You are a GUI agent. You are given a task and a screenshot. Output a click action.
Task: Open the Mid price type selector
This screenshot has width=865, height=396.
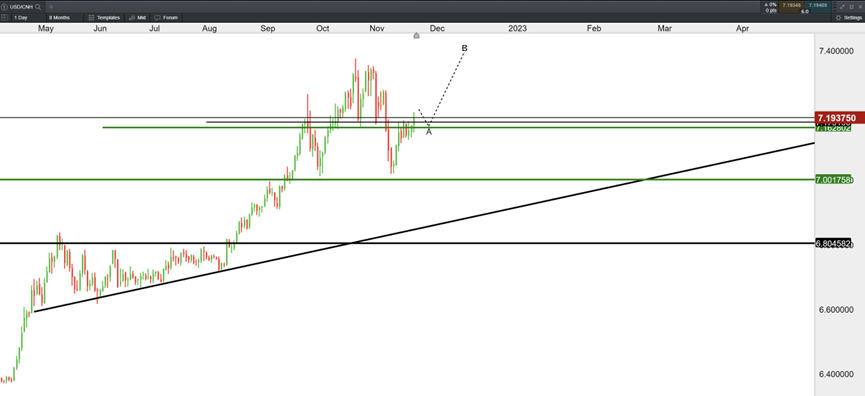137,18
